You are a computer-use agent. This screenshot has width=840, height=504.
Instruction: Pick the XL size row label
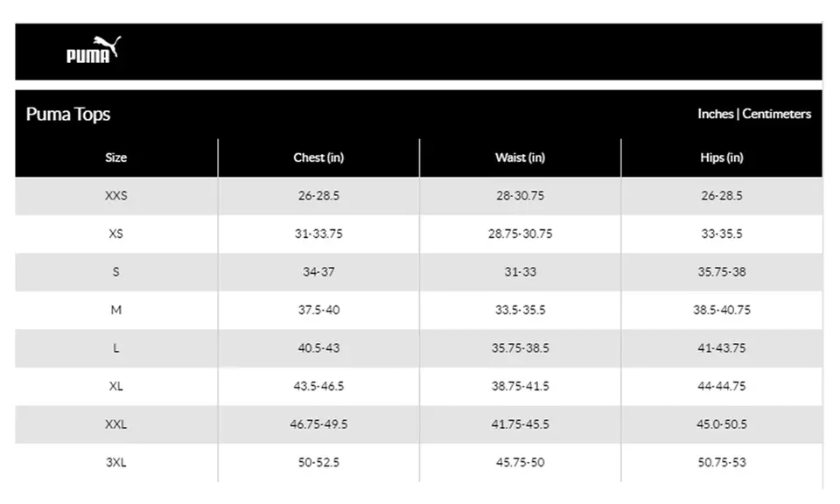(x=115, y=386)
